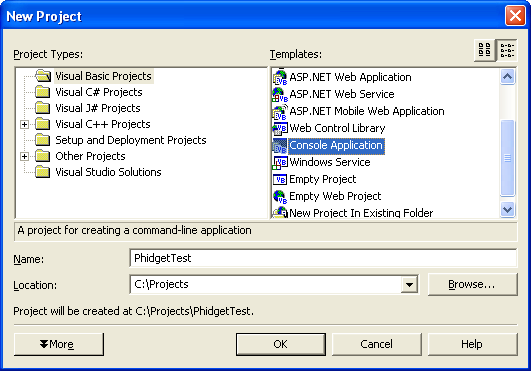Expand the Other Projects tree node
531x371 pixels.
tap(24, 156)
